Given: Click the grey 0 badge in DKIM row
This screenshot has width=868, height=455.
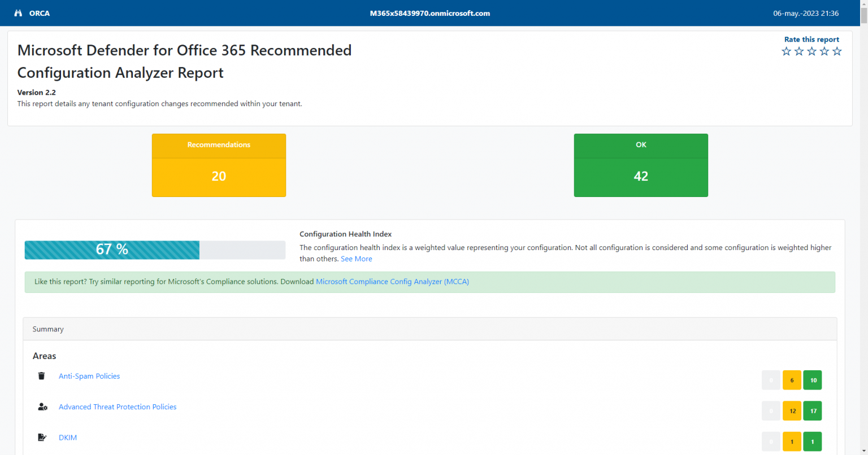Looking at the screenshot, I should tap(771, 441).
